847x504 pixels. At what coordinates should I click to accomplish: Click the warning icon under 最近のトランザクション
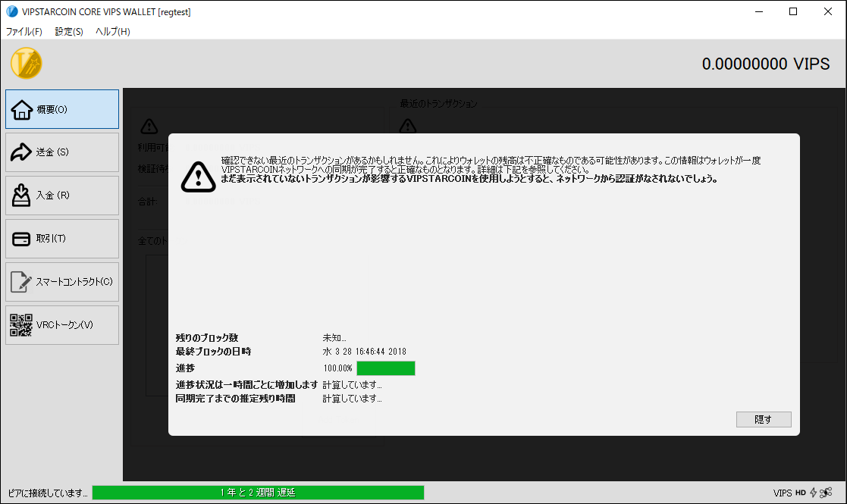tap(408, 127)
